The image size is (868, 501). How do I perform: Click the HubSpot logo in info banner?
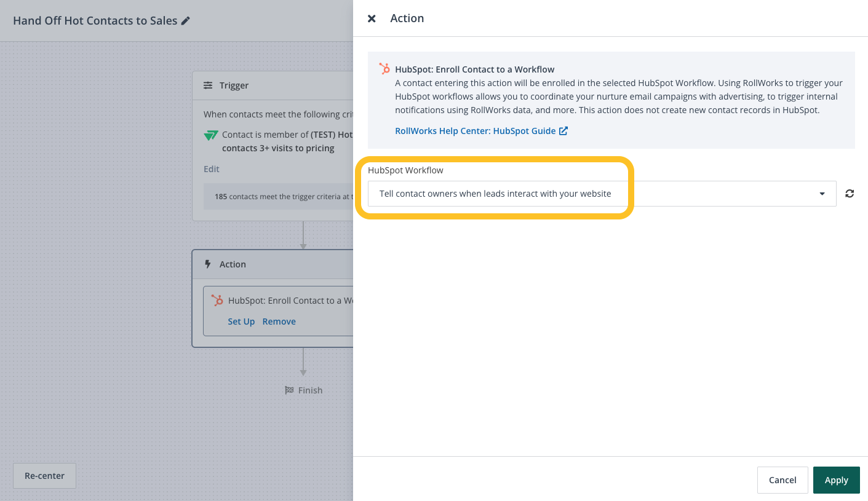384,69
